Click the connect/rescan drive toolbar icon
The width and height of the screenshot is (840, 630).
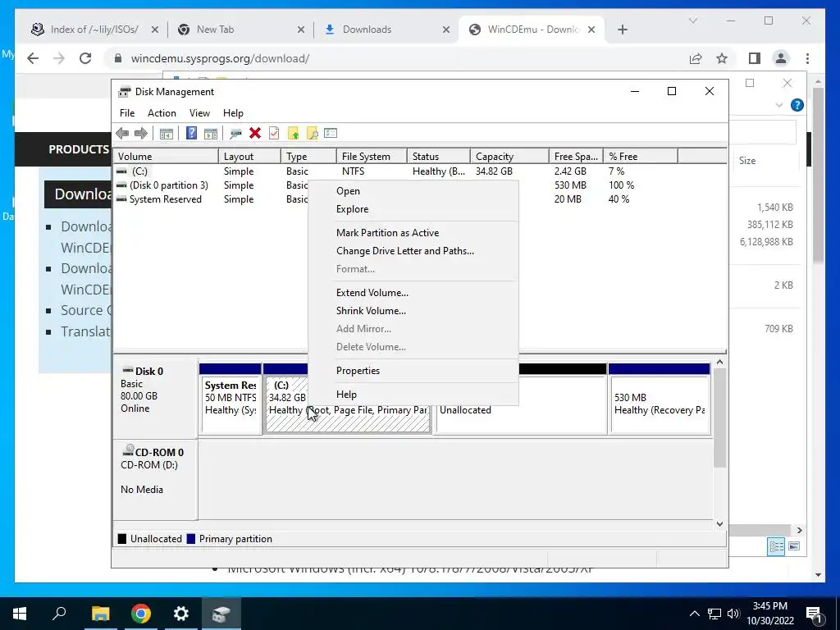235,134
